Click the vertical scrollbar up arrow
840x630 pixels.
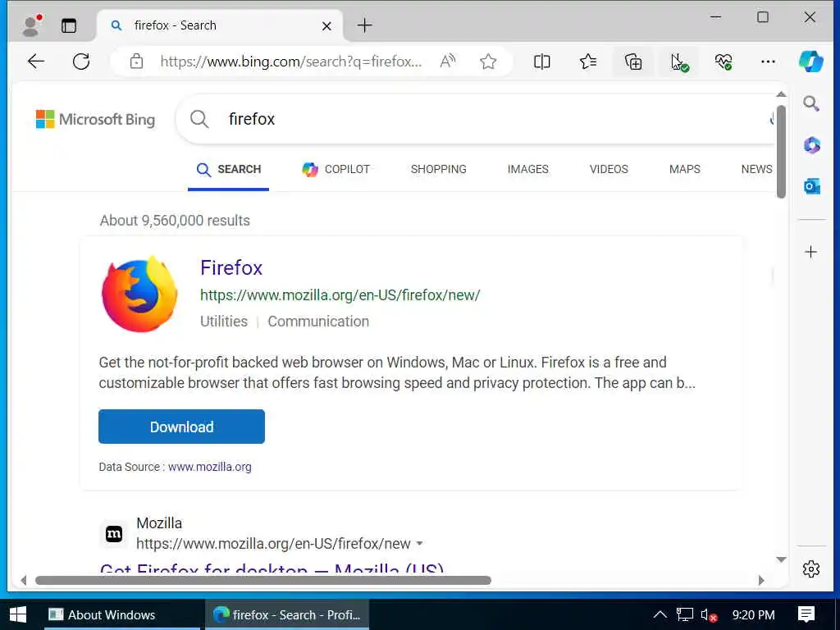pos(781,94)
